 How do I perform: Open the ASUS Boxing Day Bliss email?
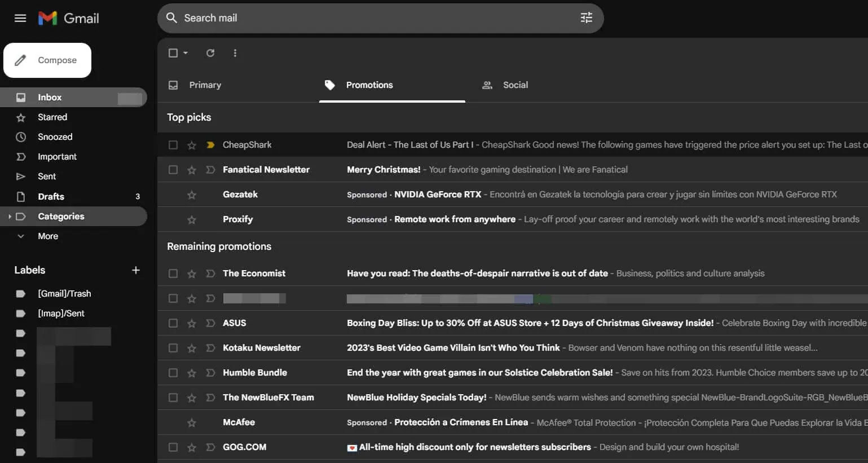513,323
